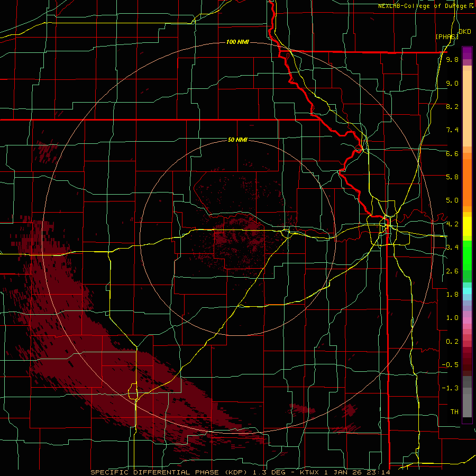This screenshot has height=476, width=476.
Task: Select the purple swatch atop the color bar
Action: (467, 53)
